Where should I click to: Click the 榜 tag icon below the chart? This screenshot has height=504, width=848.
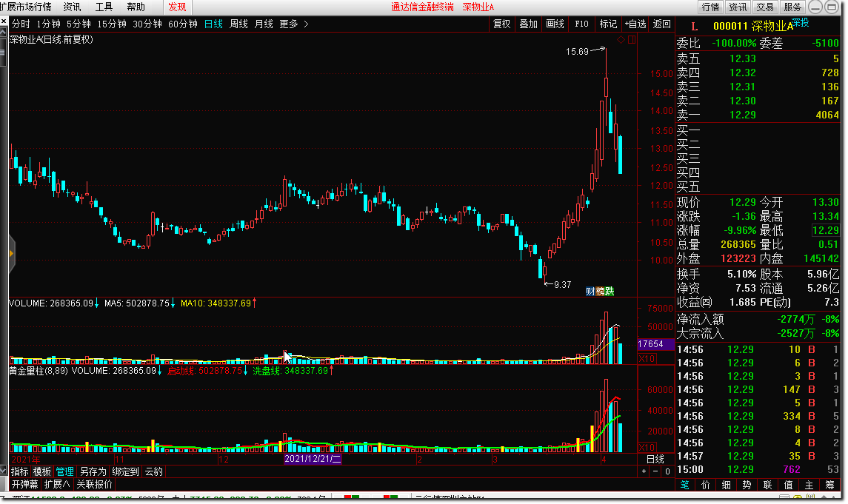pyautogui.click(x=600, y=291)
